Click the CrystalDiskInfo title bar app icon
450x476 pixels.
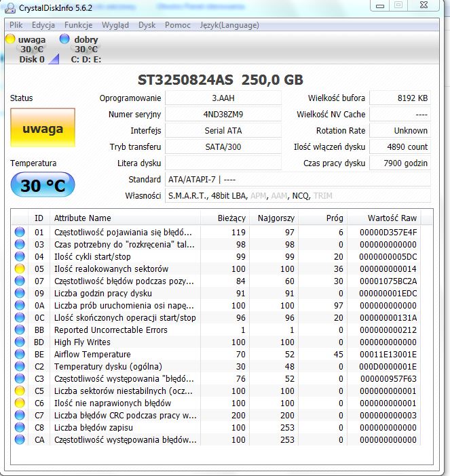[10, 8]
